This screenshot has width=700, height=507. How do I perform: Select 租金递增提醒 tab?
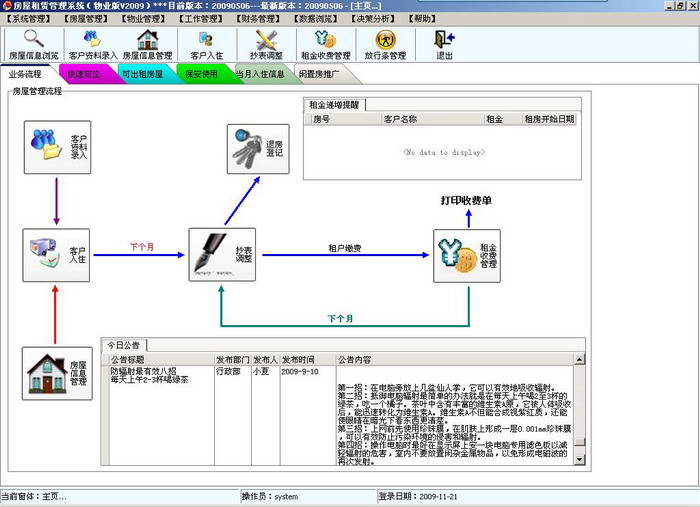(x=334, y=105)
